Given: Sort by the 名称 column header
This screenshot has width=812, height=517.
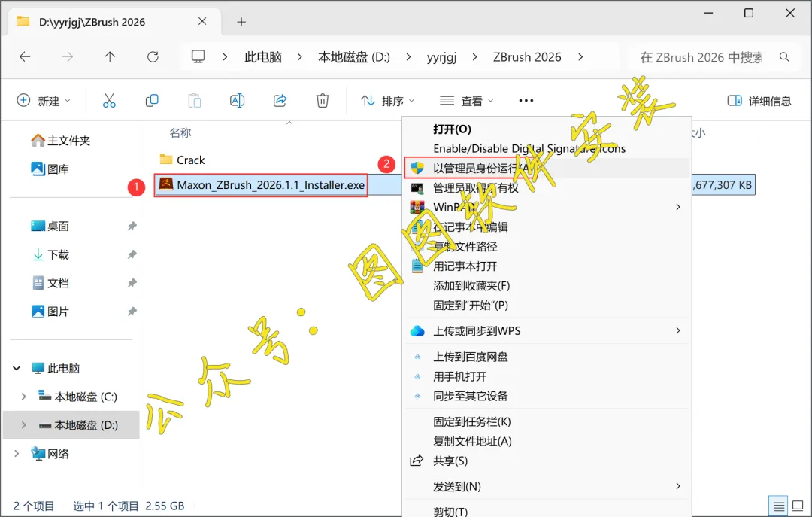Looking at the screenshot, I should (180, 132).
